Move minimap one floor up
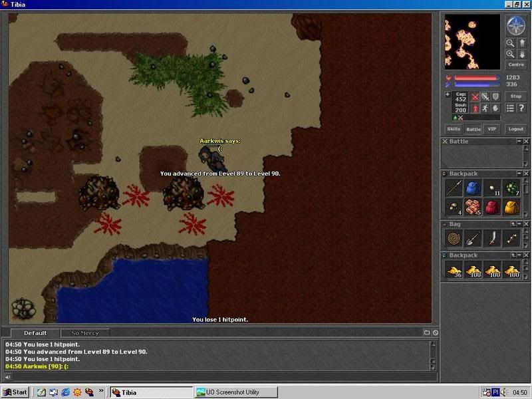Viewport: 532px width, 399px height. coord(522,43)
